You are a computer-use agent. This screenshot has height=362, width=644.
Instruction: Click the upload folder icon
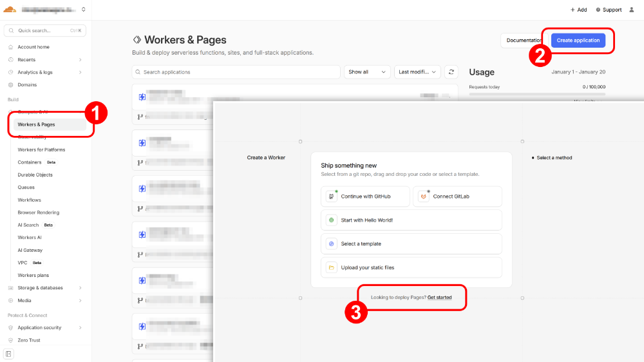tap(332, 267)
